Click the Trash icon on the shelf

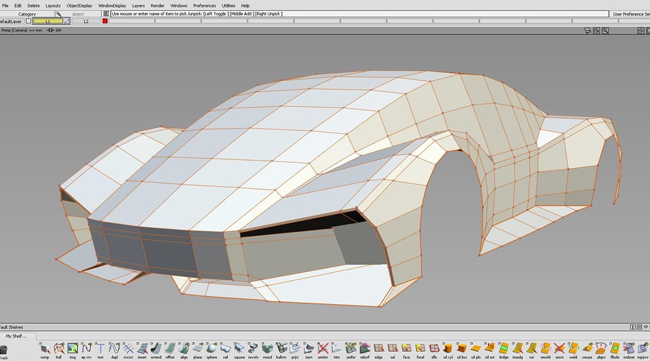(3, 351)
